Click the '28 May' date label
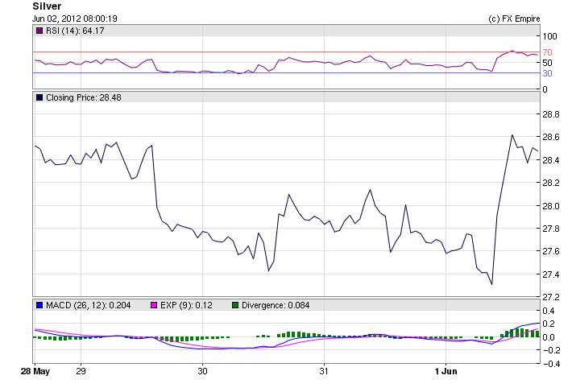Screen dimensions: 572x392 35,371
